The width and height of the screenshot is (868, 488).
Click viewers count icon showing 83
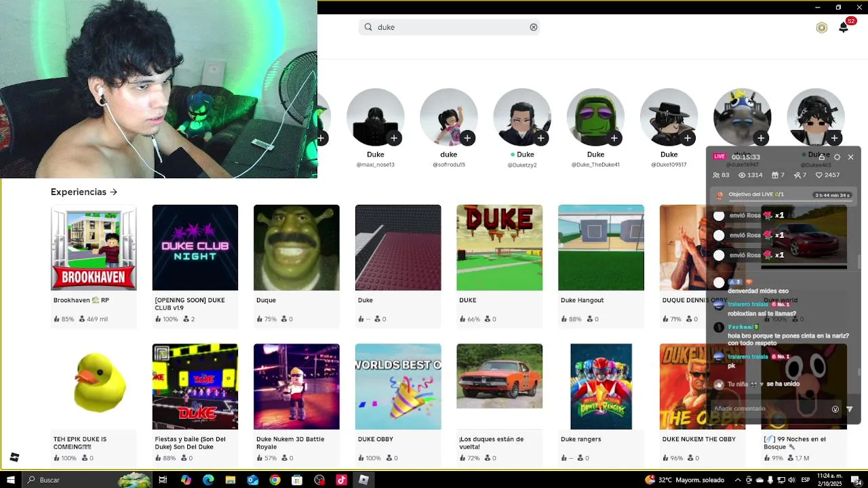pyautogui.click(x=721, y=175)
